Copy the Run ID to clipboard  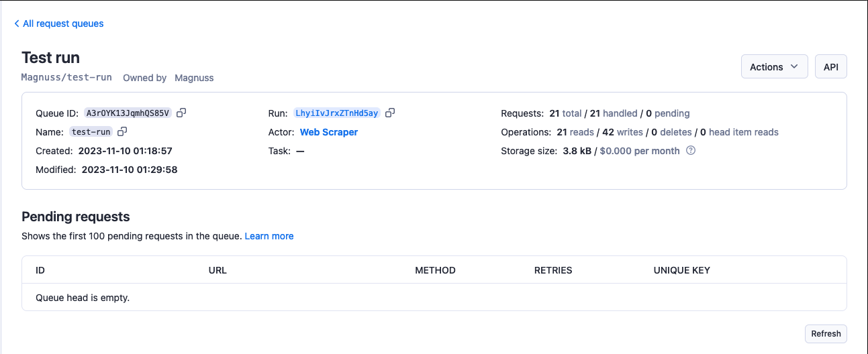coord(390,113)
